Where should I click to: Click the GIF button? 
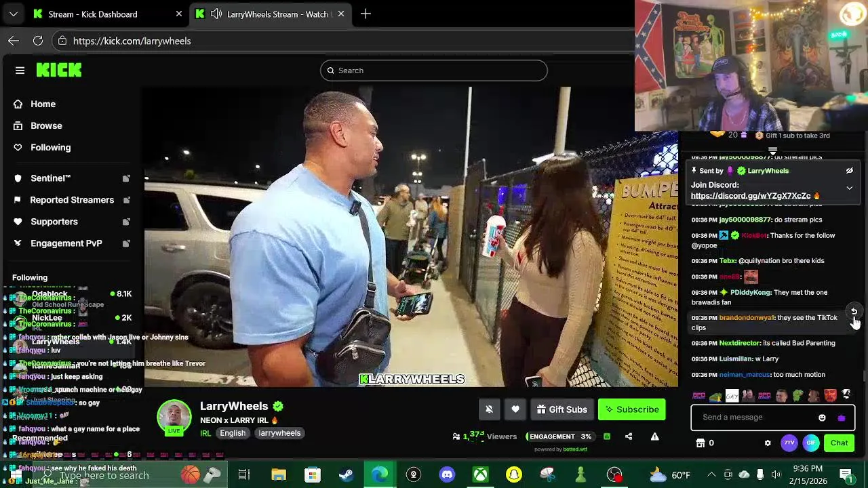click(x=811, y=443)
